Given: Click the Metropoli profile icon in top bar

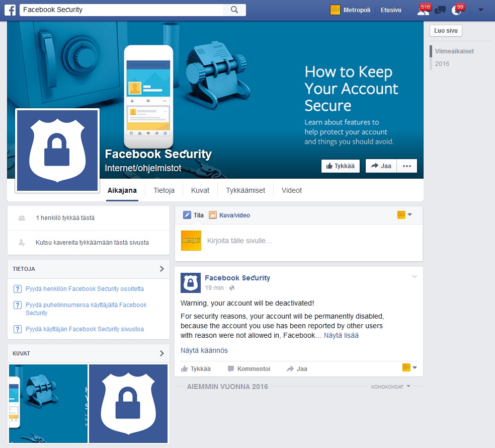Looking at the screenshot, I should point(335,10).
